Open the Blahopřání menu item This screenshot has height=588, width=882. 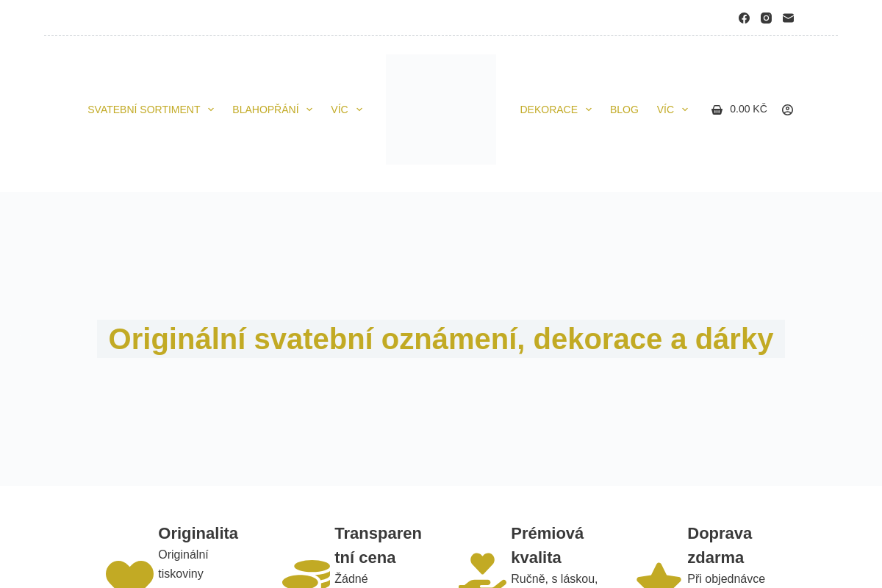(x=265, y=110)
